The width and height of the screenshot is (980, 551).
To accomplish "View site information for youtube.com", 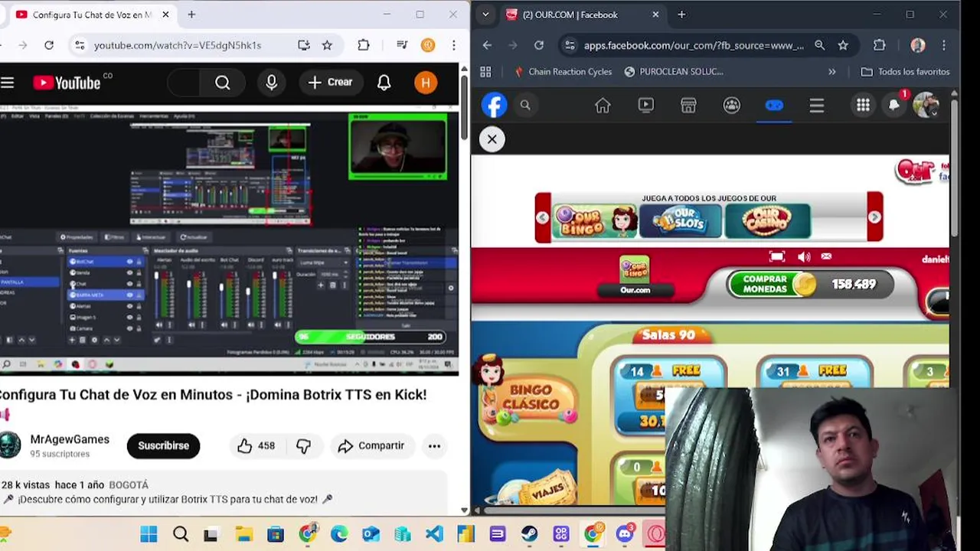I will (80, 45).
